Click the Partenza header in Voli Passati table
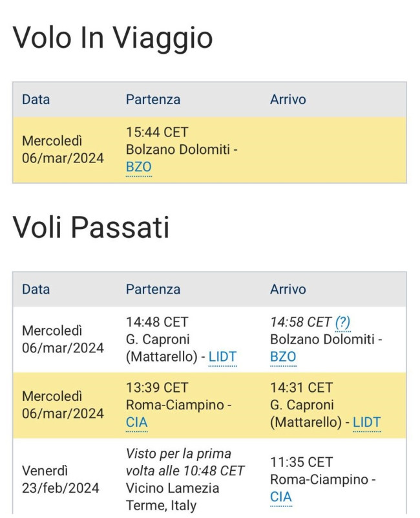The image size is (420, 518). point(153,289)
